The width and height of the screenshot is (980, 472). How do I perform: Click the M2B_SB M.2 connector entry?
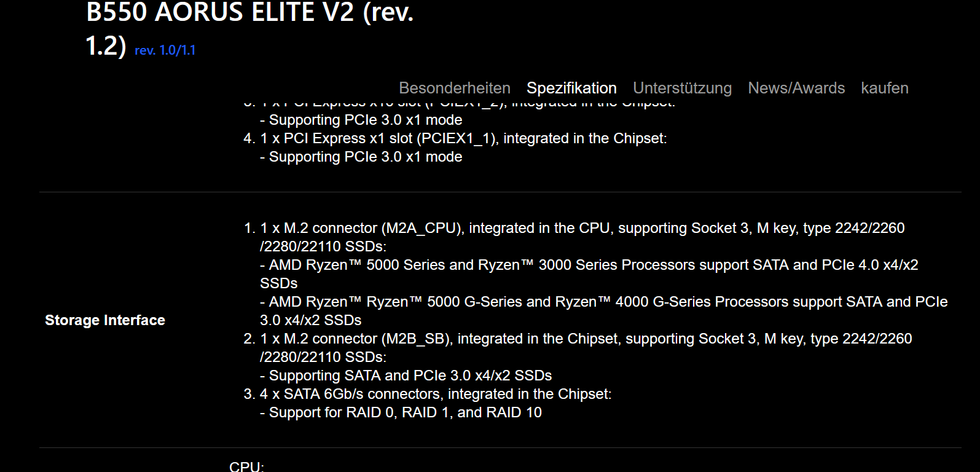(586, 339)
